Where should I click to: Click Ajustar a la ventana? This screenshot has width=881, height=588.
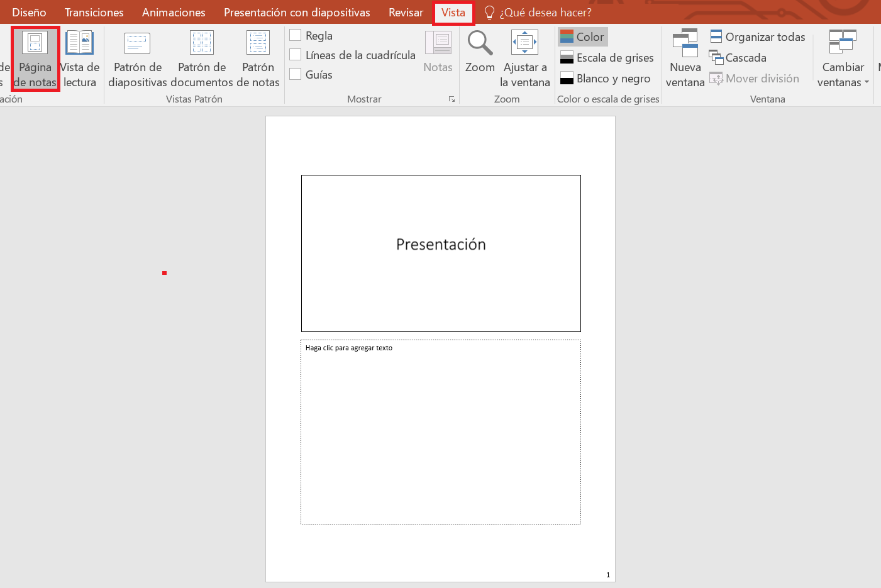click(x=524, y=58)
